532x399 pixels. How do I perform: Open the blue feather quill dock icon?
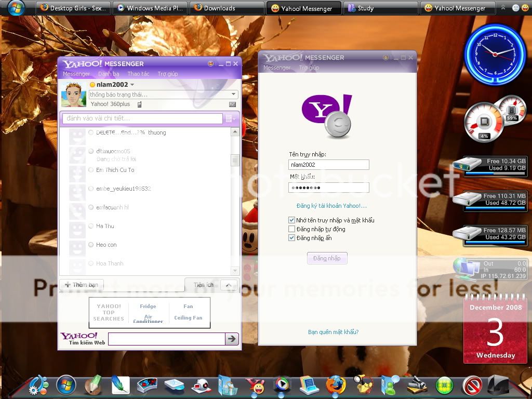(x=120, y=385)
